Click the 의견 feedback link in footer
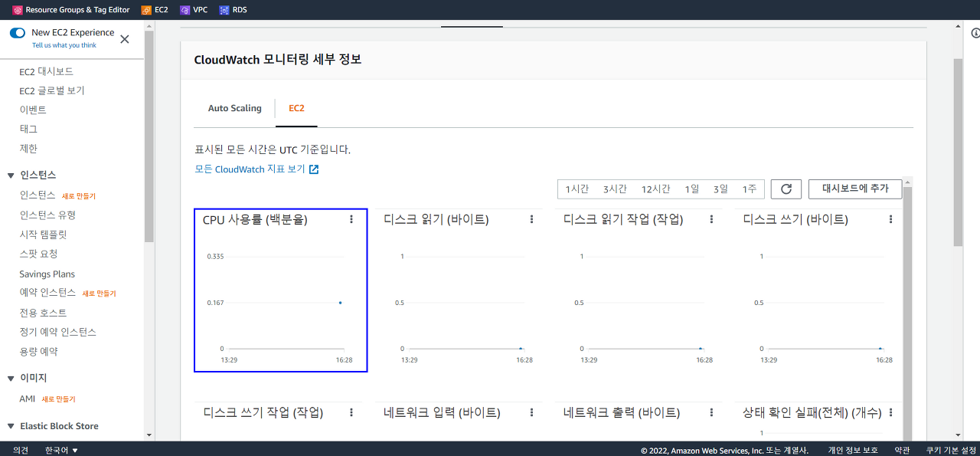980x456 pixels. point(21,450)
